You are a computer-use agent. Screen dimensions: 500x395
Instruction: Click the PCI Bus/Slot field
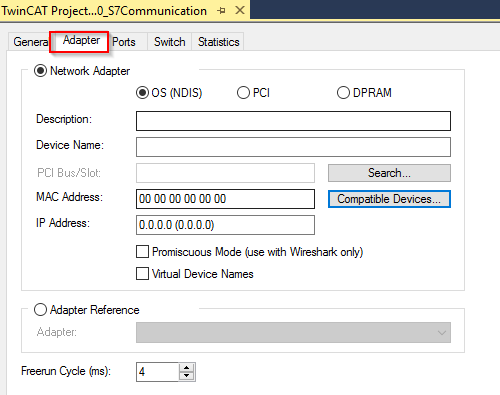[225, 173]
